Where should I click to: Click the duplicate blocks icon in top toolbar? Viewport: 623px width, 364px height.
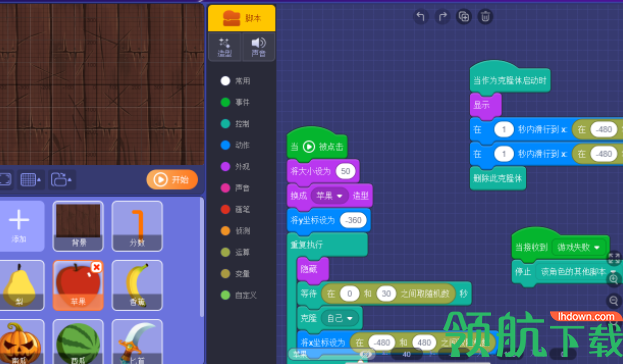[464, 17]
